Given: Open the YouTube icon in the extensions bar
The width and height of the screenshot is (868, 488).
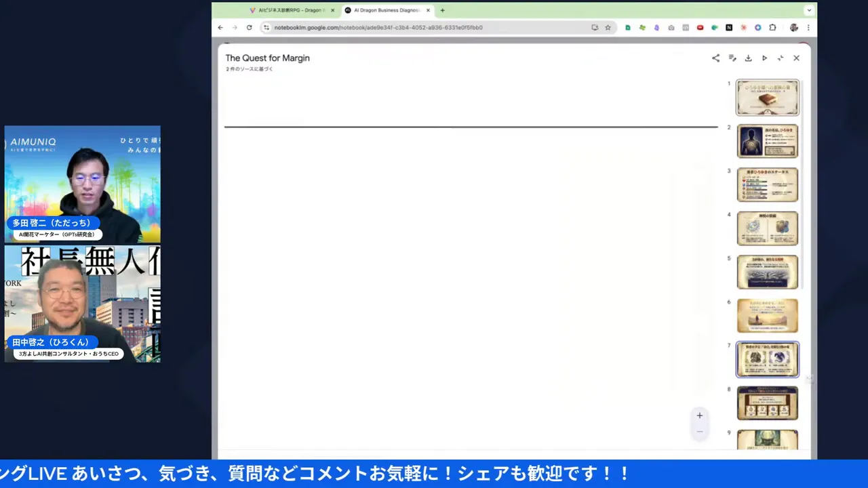Looking at the screenshot, I should (700, 27).
